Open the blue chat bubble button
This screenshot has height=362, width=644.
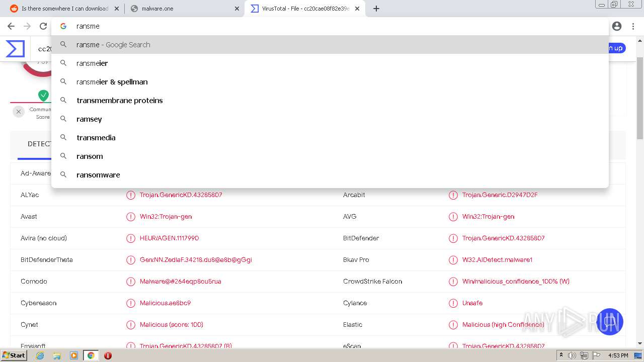[x=610, y=322]
